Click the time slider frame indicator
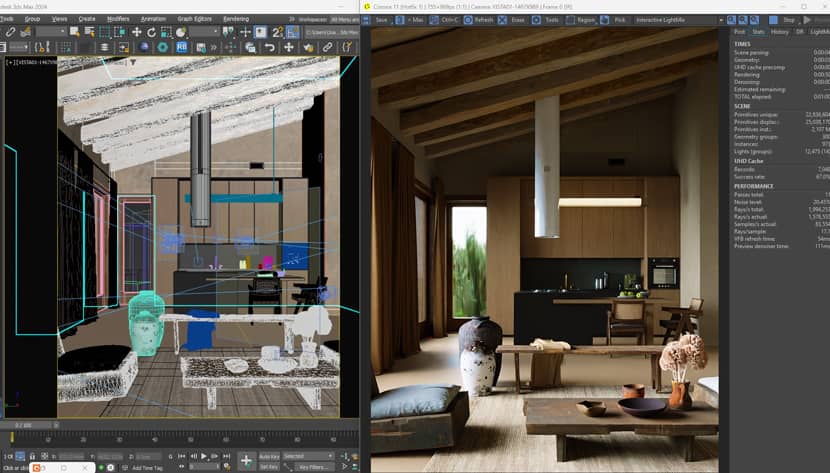Screen dimensions: 830x473 coord(26,425)
